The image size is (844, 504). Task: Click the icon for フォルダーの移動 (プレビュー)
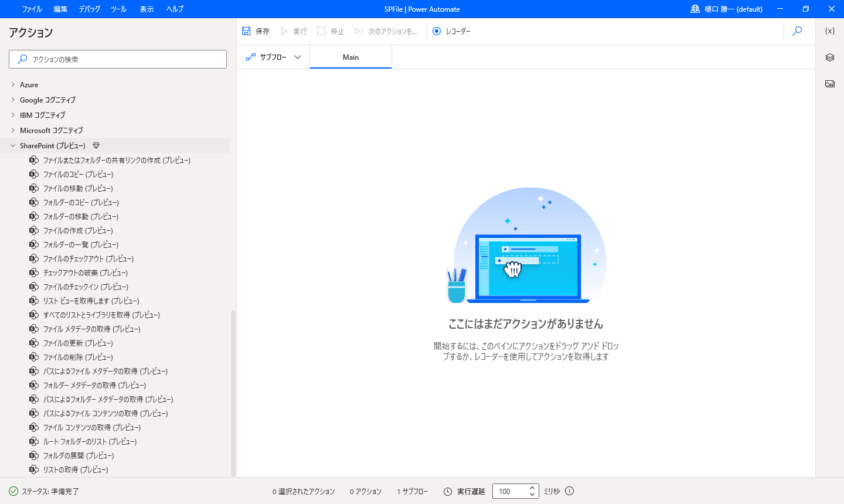[34, 216]
